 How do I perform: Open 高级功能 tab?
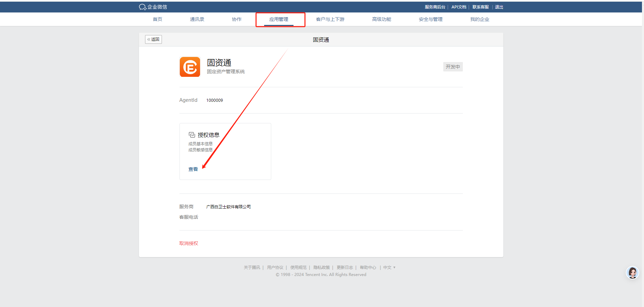point(382,19)
